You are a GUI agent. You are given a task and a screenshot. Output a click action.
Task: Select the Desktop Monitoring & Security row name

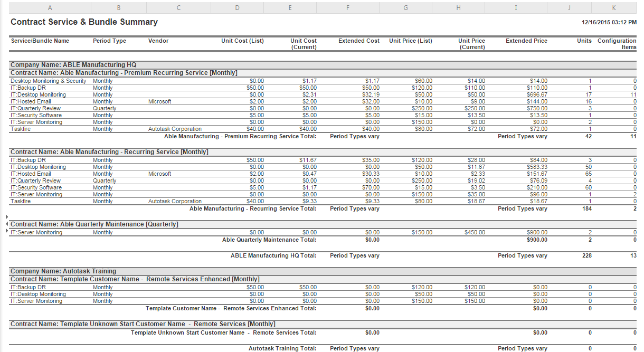(48, 81)
